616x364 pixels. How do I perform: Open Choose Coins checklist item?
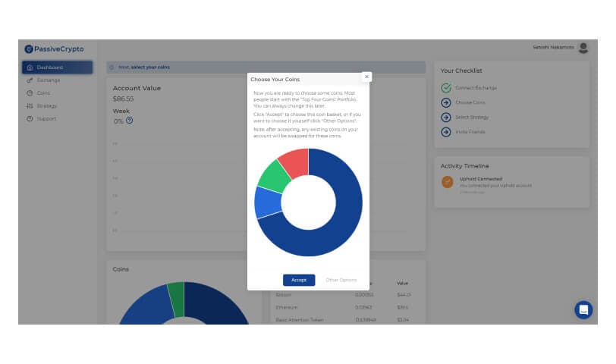pos(470,102)
